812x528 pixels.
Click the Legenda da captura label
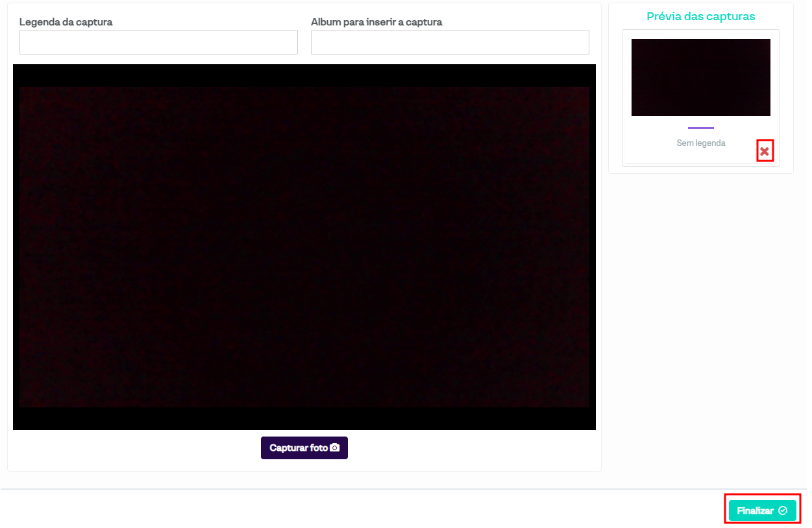(x=66, y=22)
